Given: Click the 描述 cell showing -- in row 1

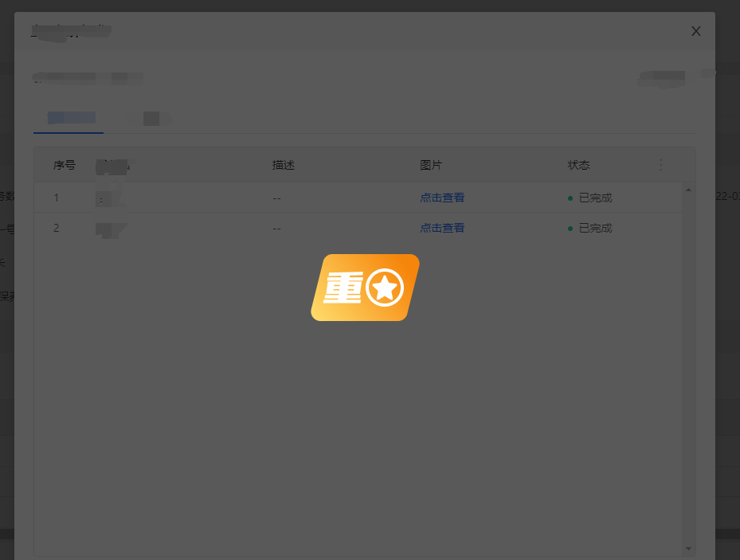Looking at the screenshot, I should tap(276, 198).
